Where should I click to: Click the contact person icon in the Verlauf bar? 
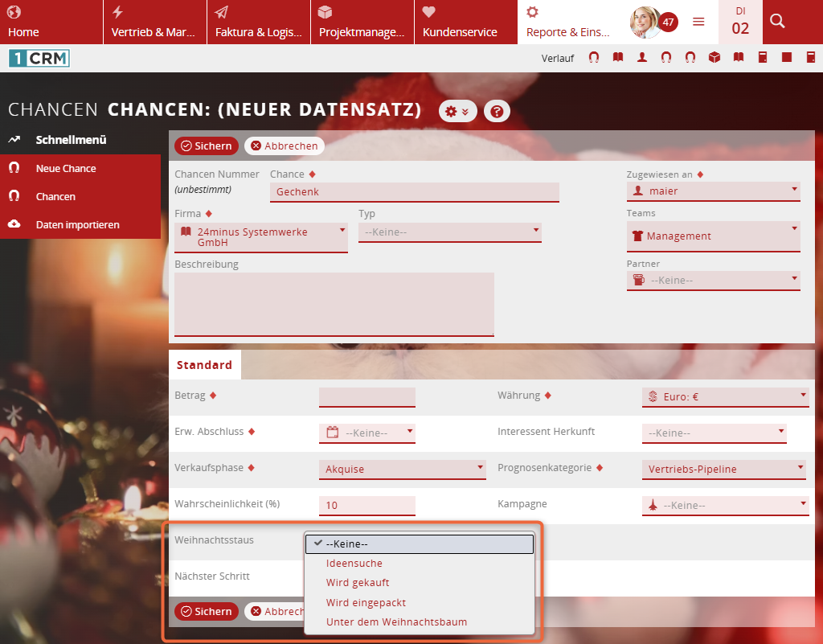click(x=641, y=57)
